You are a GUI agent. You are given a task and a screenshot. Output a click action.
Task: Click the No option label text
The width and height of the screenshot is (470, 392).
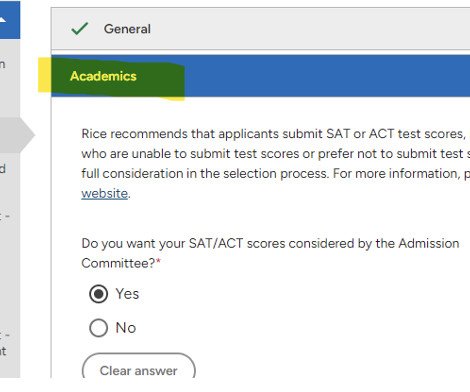(x=126, y=328)
